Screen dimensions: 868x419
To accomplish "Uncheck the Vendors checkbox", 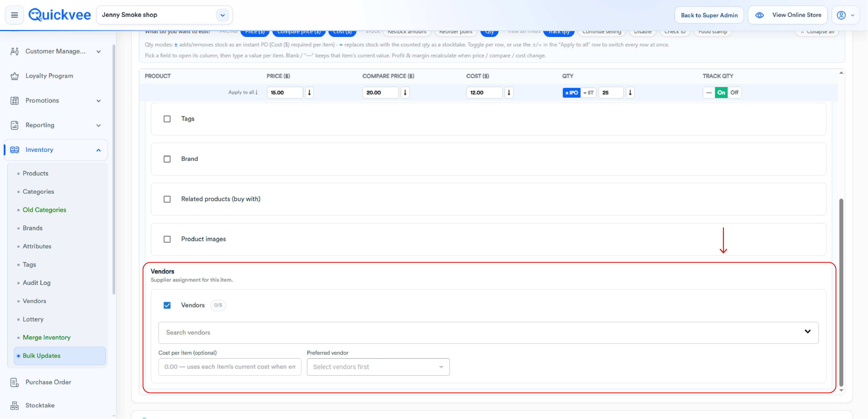I will click(167, 305).
